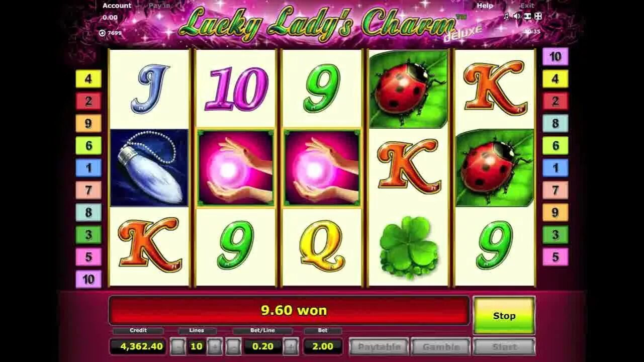
Task: Click the Gamble button
Action: 441,346
